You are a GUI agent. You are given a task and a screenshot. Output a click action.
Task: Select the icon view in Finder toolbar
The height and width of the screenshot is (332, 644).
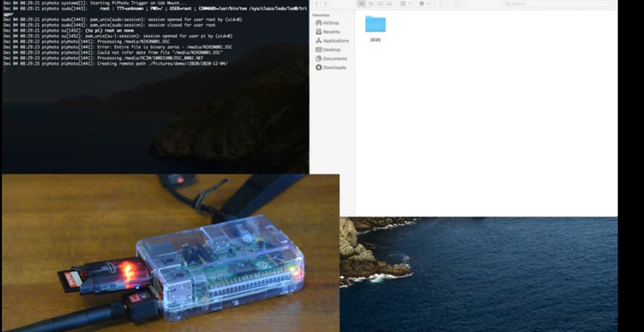tap(361, 4)
